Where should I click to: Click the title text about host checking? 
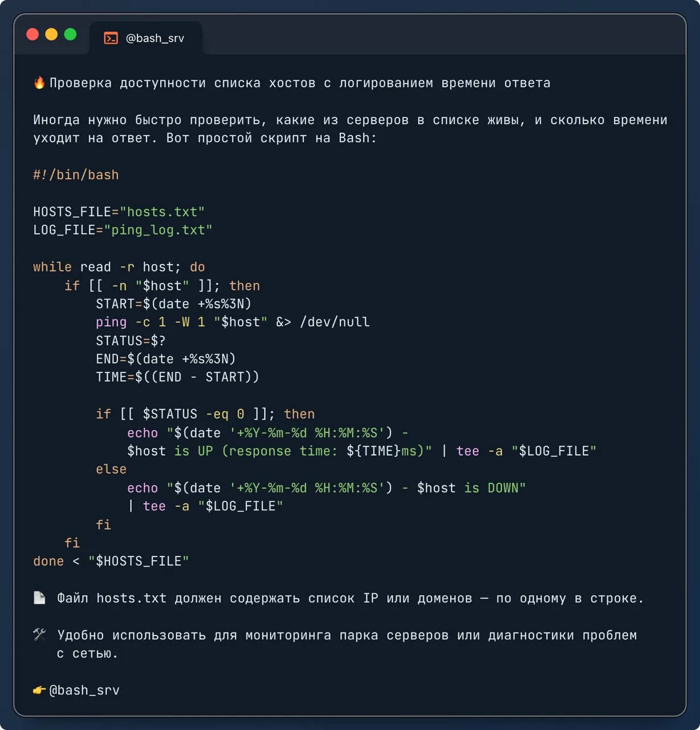tap(300, 83)
